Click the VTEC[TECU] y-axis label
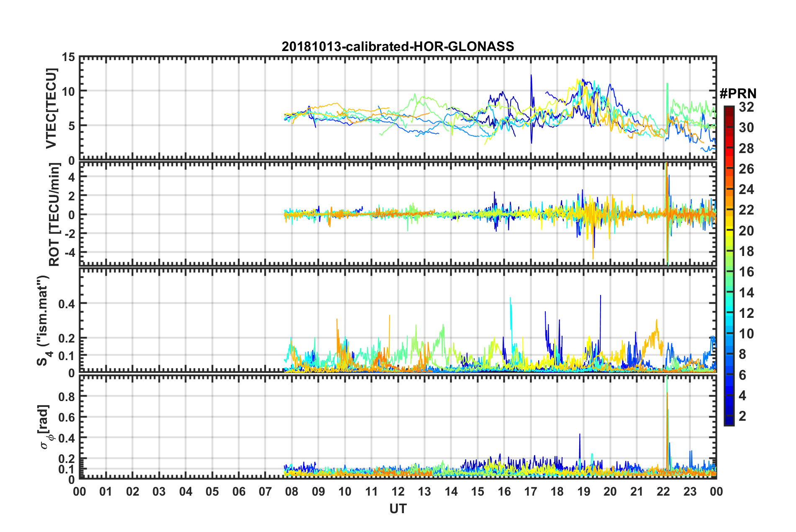The image size is (796, 532). coord(51,108)
